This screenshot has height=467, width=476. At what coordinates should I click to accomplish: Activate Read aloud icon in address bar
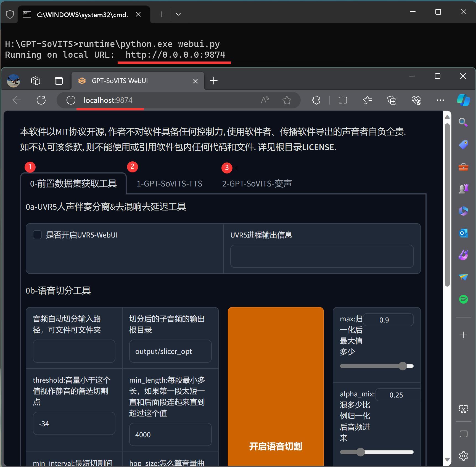[x=265, y=100]
